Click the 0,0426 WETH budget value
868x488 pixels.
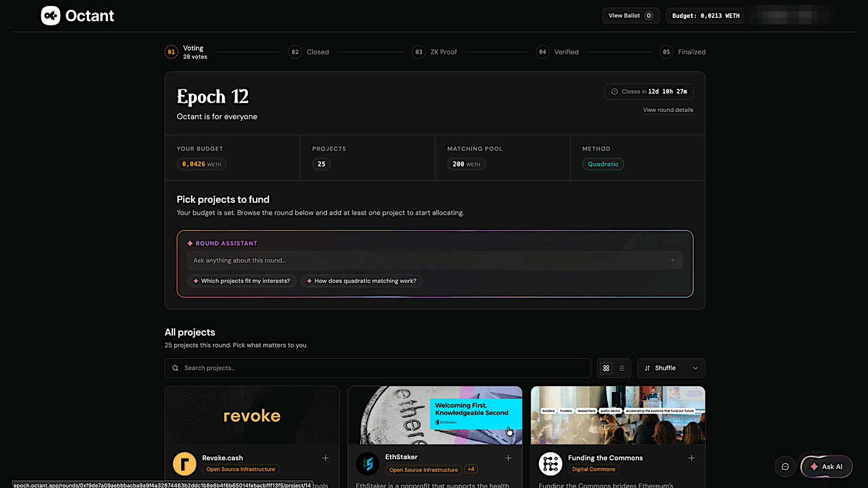pos(201,164)
